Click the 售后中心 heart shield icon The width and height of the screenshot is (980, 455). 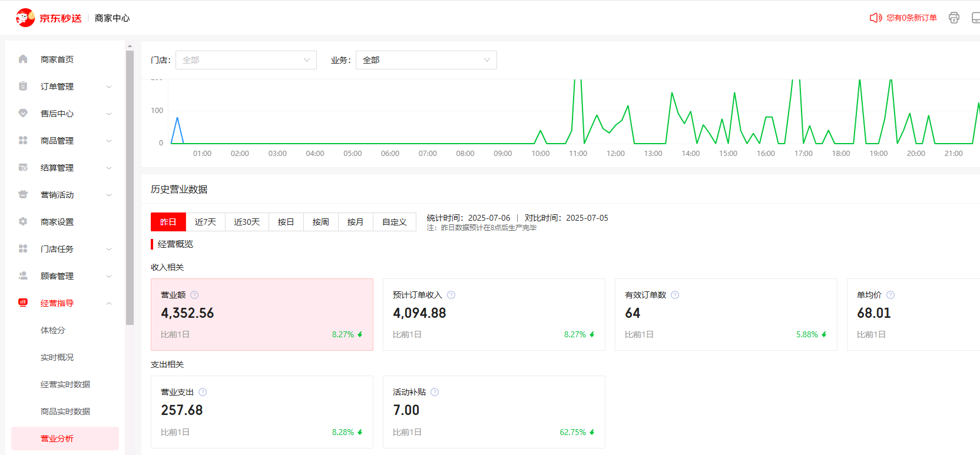tap(23, 113)
